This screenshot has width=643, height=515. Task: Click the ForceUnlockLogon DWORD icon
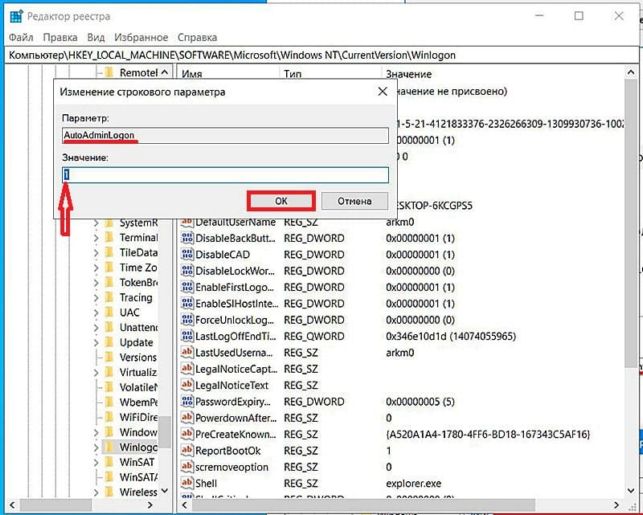(x=187, y=319)
